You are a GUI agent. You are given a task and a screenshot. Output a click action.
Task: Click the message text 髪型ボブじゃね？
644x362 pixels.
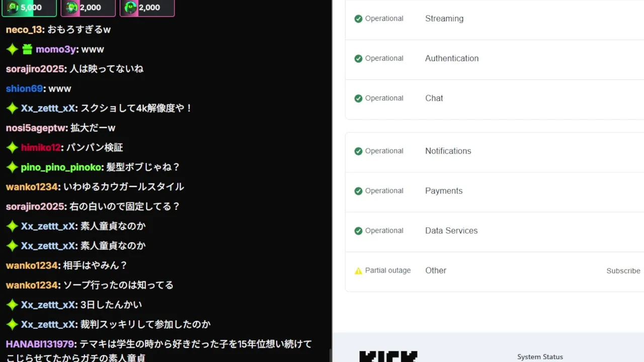click(x=143, y=167)
